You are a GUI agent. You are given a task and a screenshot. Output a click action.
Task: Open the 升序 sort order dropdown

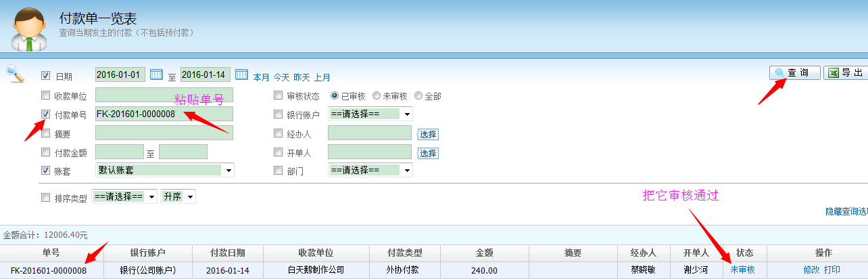point(178,196)
